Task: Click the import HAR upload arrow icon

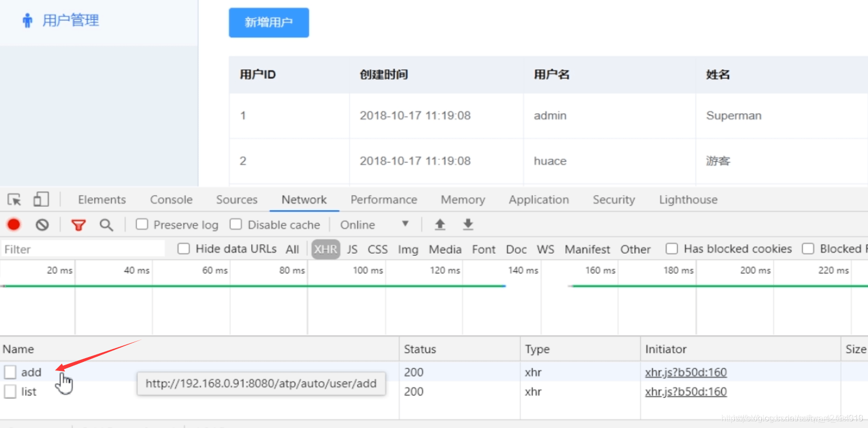Action: click(x=440, y=224)
